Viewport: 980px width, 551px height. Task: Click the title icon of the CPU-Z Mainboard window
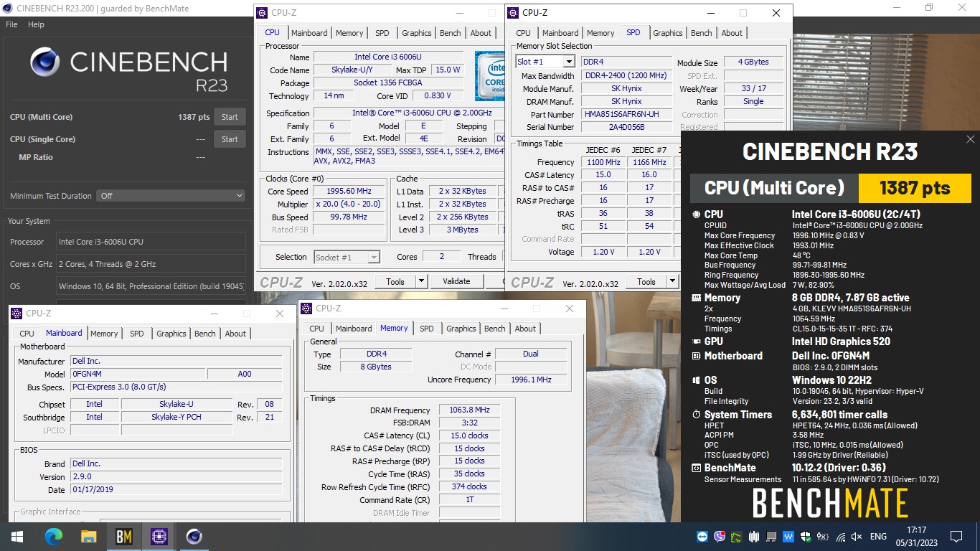pos(17,314)
